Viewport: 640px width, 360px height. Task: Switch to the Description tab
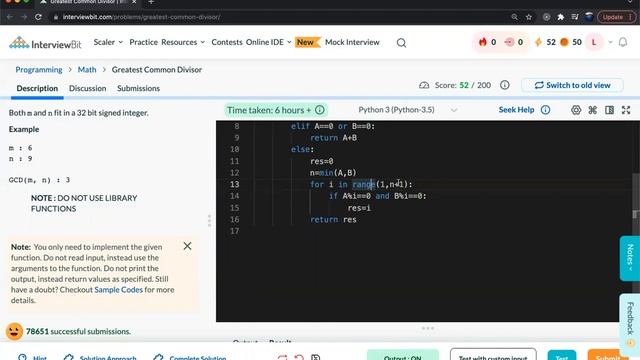(x=37, y=89)
